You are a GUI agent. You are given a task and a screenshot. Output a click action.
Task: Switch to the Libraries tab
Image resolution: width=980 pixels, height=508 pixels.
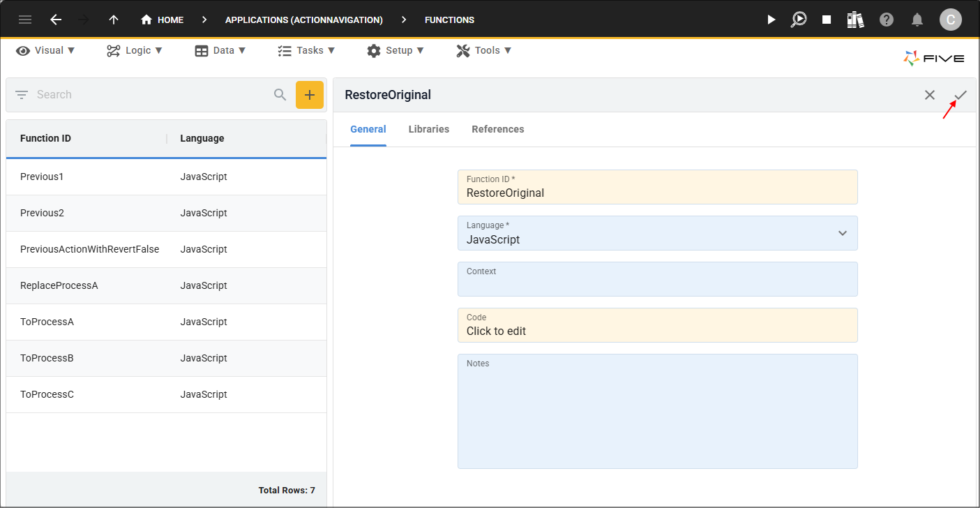point(429,129)
